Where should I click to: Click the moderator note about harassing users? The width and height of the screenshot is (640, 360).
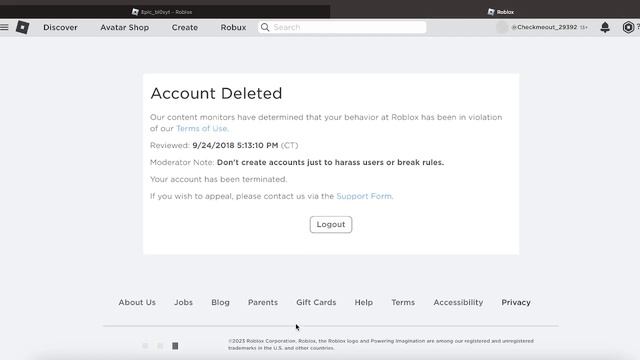pyautogui.click(x=330, y=162)
